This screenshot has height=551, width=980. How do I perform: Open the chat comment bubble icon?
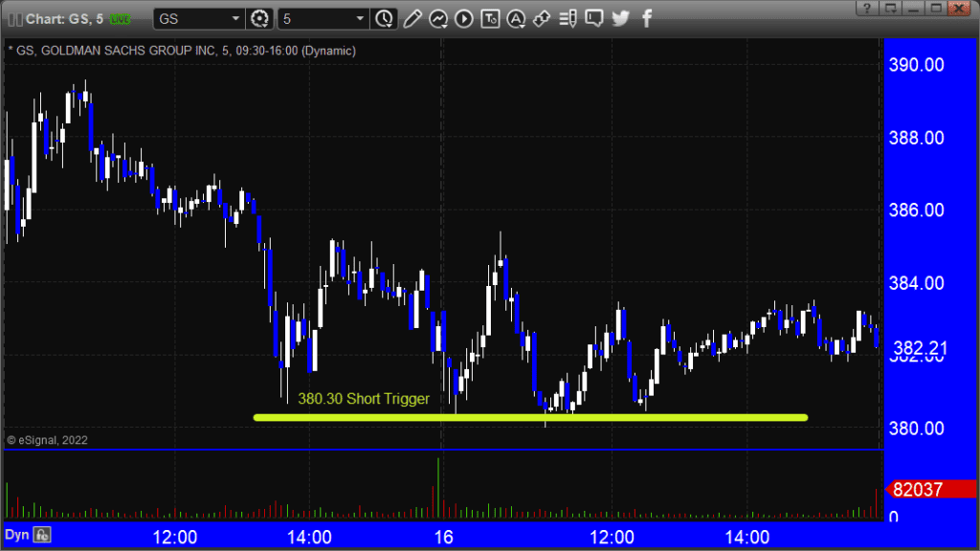tap(593, 19)
